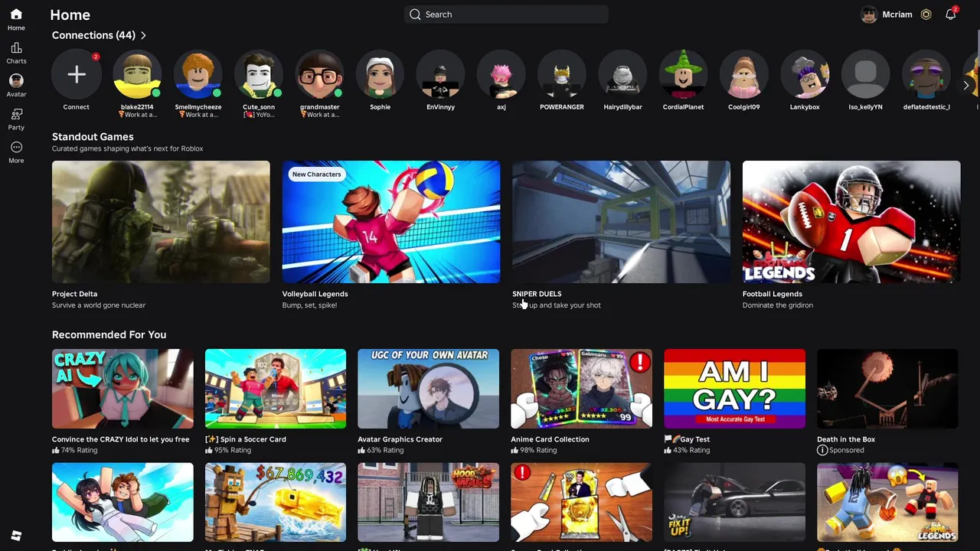Open the More sidebar menu

pos(16,147)
